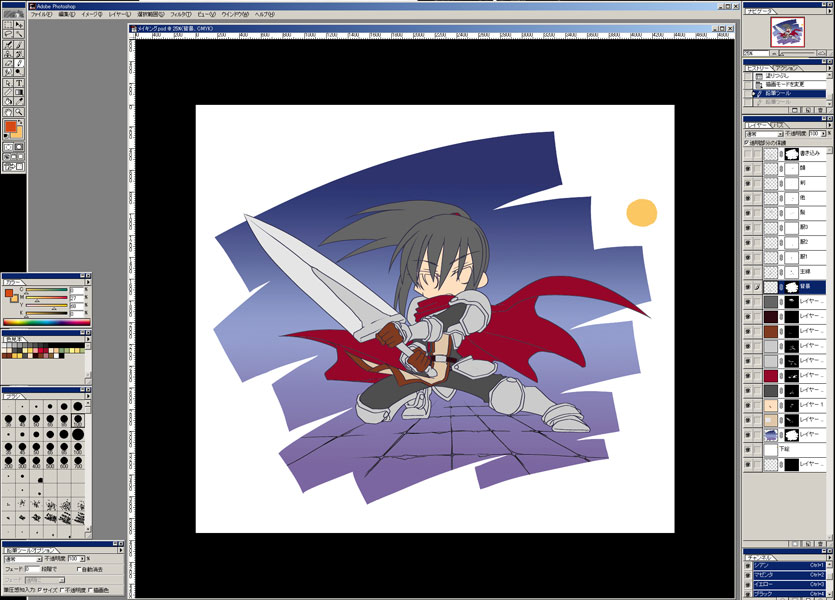The image size is (835, 600).
Task: Open the pencil options blend mode dropdown
Action: click(22, 558)
